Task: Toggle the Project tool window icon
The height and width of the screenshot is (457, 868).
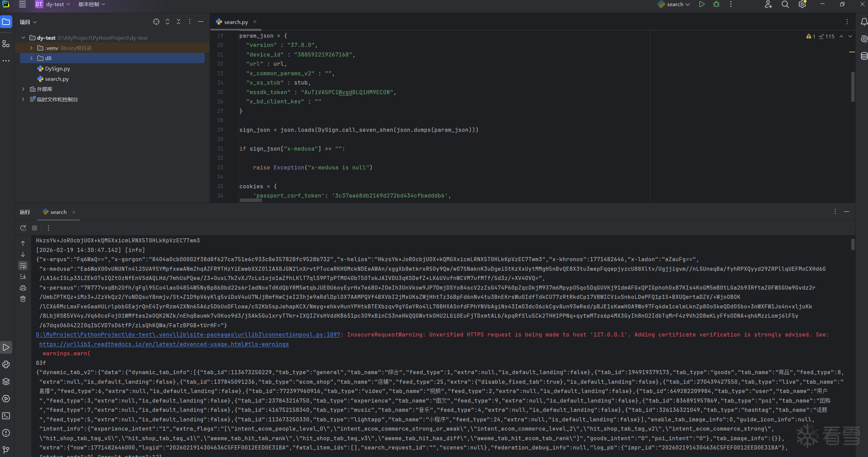Action: 6,22
